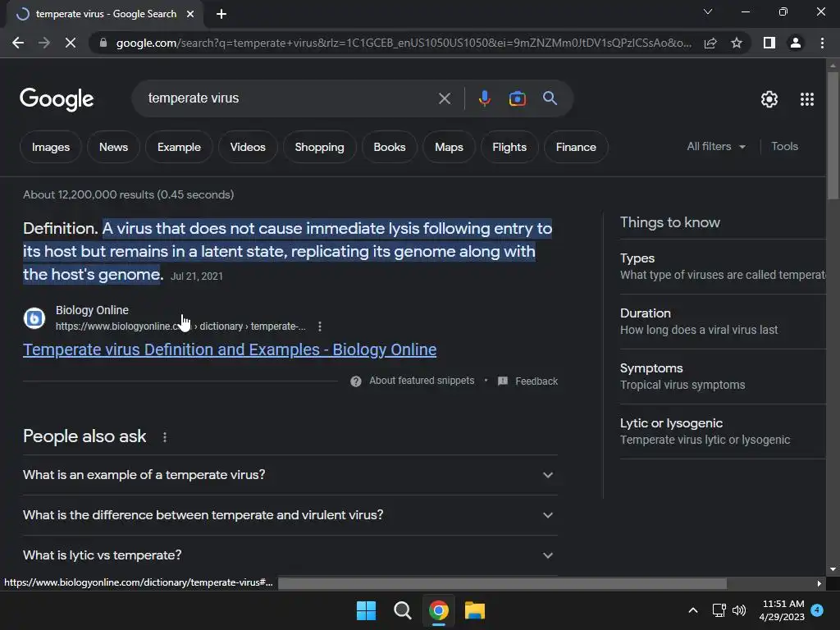Image resolution: width=840 pixels, height=630 pixels.
Task: Share this page icon in address bar
Action: coord(710,43)
